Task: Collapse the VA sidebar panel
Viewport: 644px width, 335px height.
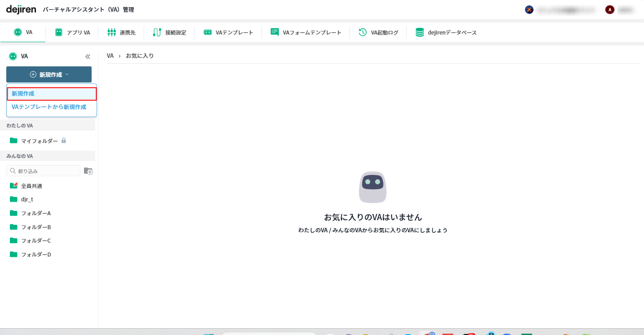Action: tap(88, 57)
